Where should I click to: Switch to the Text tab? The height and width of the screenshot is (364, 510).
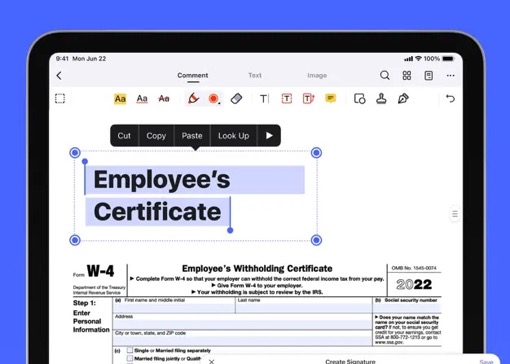(255, 76)
